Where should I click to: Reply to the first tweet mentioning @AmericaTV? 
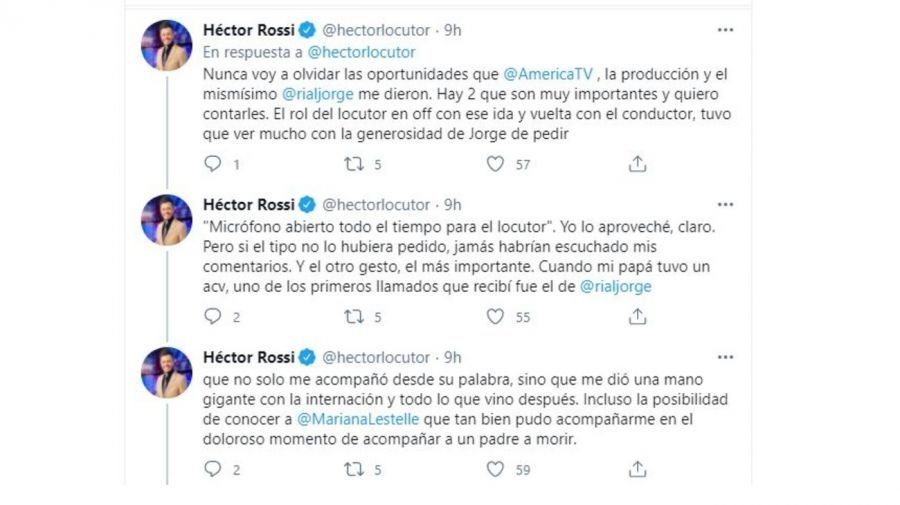(x=211, y=164)
